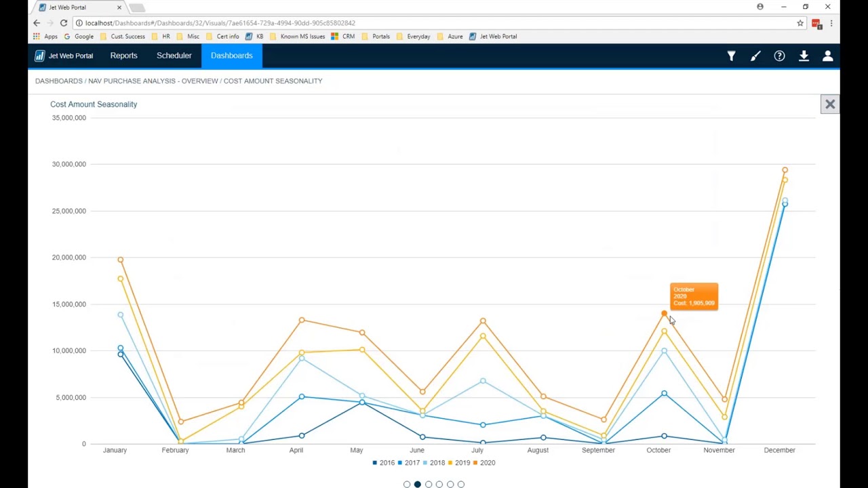Screen dimensions: 868x488
Task: Reload the page with refresh icon
Action: [x=64, y=23]
